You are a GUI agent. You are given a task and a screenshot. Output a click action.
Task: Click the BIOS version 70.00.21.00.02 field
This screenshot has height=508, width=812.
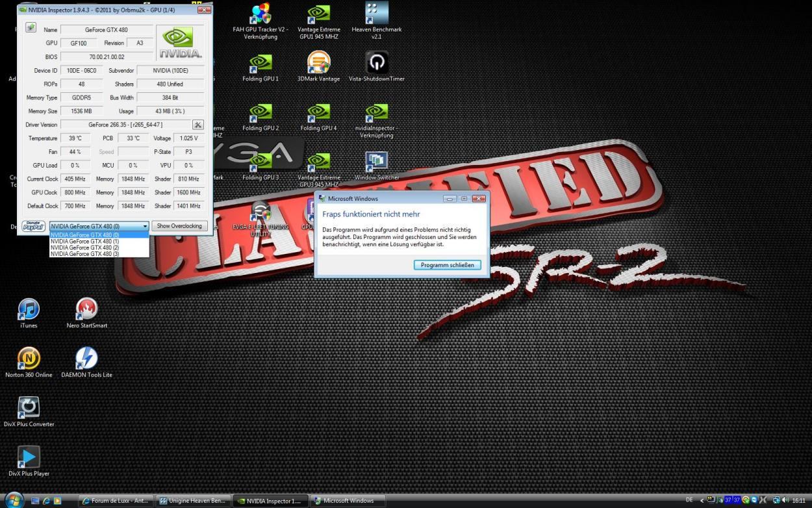point(107,57)
